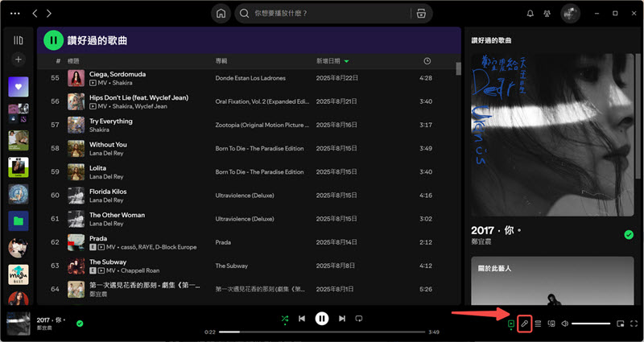Image resolution: width=644 pixels, height=342 pixels.
Task: Click the green check in Now Playing panel
Action: click(x=629, y=234)
